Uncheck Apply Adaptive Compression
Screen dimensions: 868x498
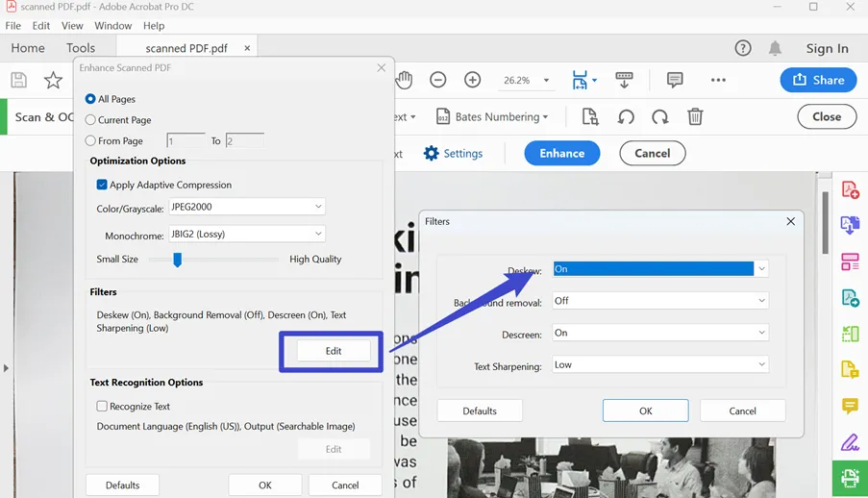(102, 185)
